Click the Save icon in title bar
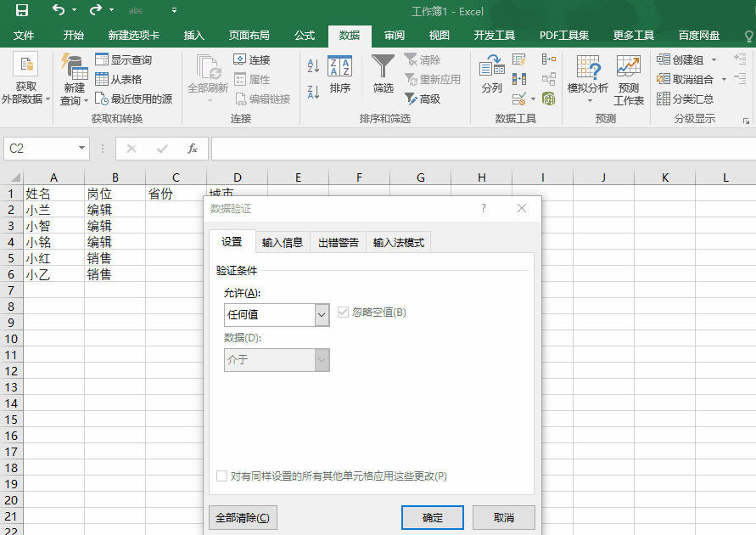The width and height of the screenshot is (756, 535). coord(22,10)
